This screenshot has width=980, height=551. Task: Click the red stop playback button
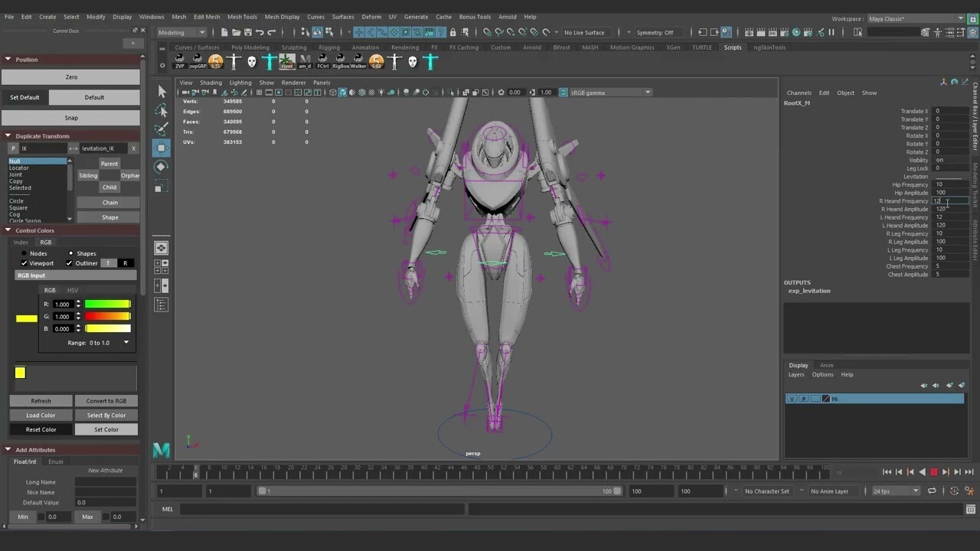pos(933,472)
